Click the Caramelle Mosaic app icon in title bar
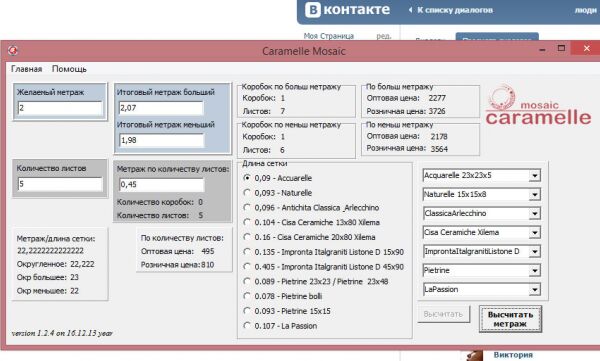Image resolution: width=600 pixels, height=361 pixels. (x=13, y=50)
